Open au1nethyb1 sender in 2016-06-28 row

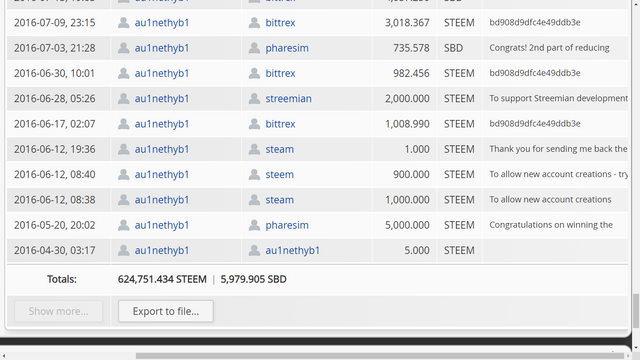tap(162, 99)
